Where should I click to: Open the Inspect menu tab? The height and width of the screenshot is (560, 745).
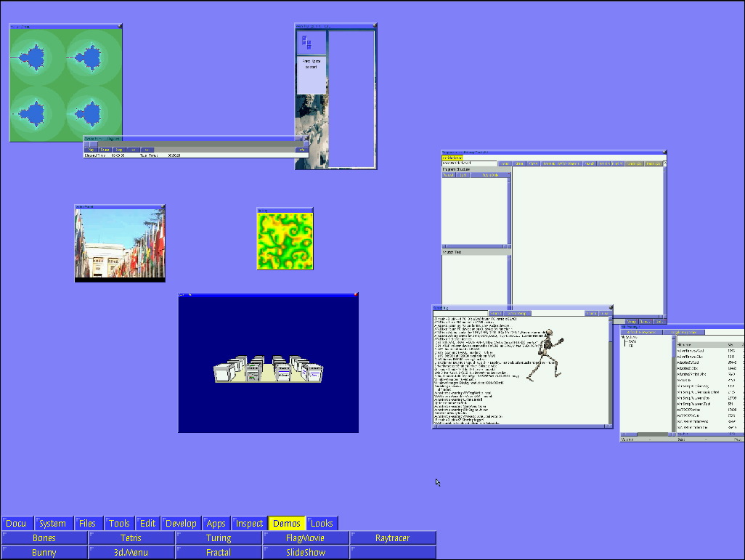tap(250, 524)
